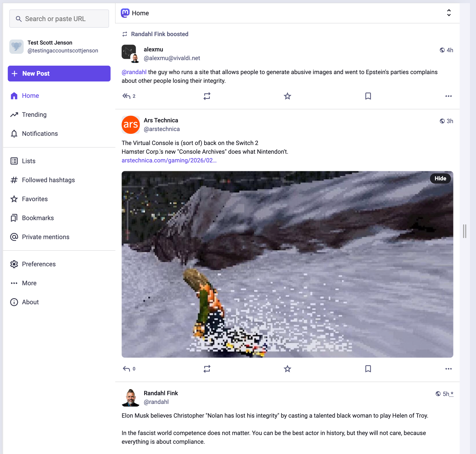Open more options for alexmu post

click(x=448, y=96)
